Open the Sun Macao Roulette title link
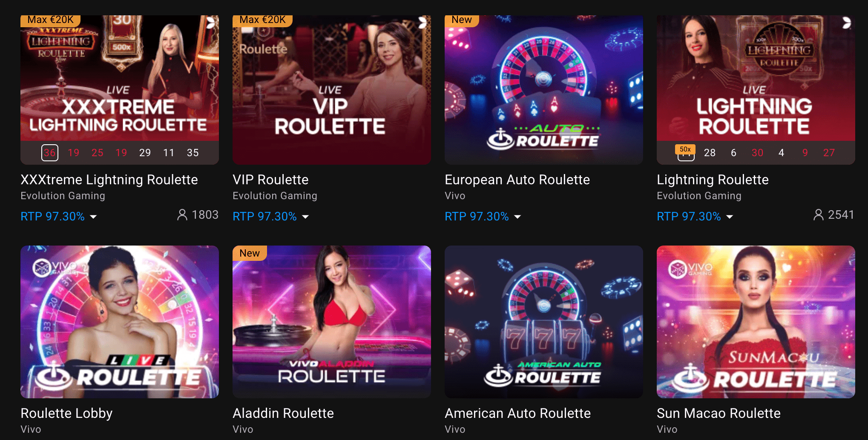The image size is (868, 440). pyautogui.click(x=719, y=413)
